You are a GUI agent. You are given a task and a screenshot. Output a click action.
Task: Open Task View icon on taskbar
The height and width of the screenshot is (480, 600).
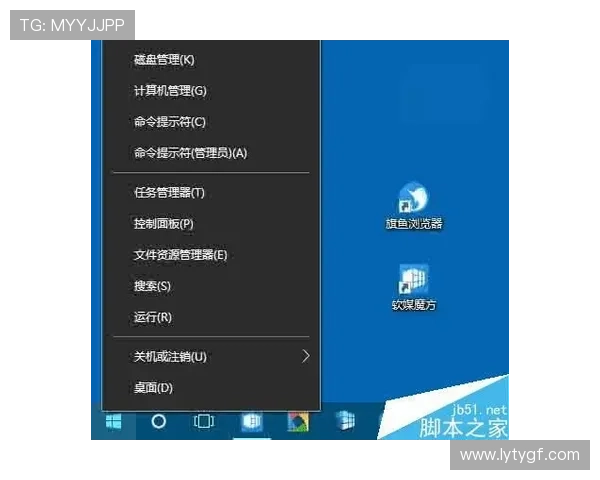click(x=204, y=422)
